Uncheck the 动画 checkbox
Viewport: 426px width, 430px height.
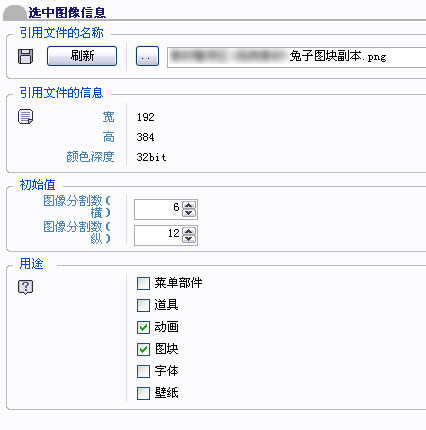pyautogui.click(x=143, y=327)
